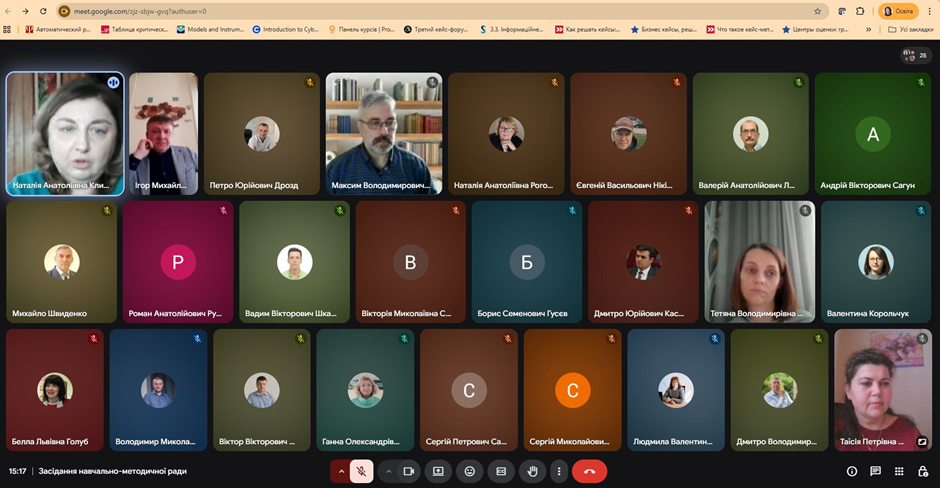Click speaking indicator on Наталія Кли... tile
The width and height of the screenshot is (940, 488).
tap(113, 83)
